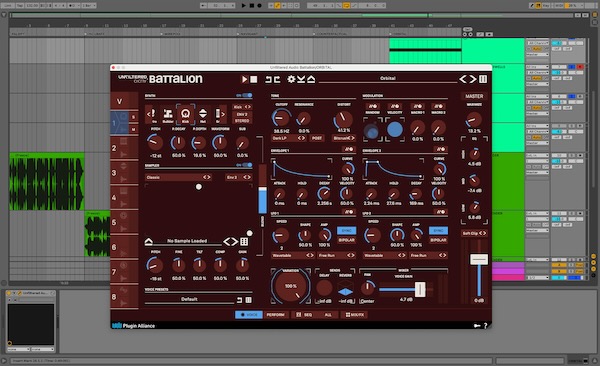Click the Master button
The height and width of the screenshot is (366, 600).
coord(474,96)
